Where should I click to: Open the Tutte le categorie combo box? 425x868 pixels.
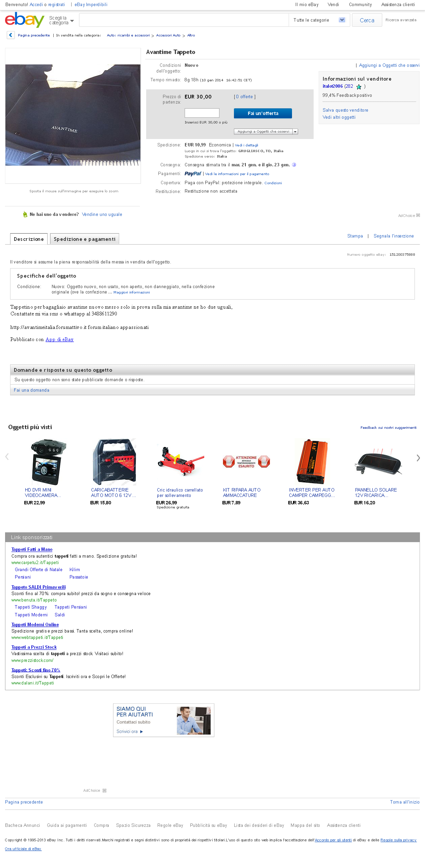319,20
